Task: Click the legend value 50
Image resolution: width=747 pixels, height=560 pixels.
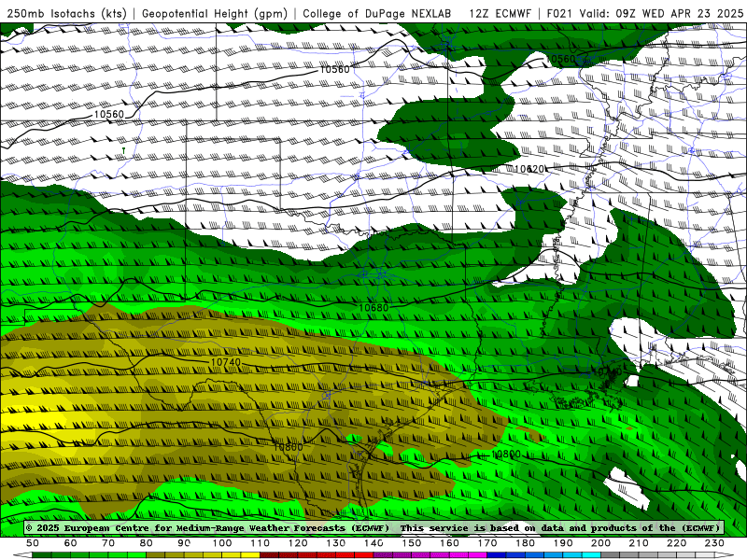Action: point(33,543)
